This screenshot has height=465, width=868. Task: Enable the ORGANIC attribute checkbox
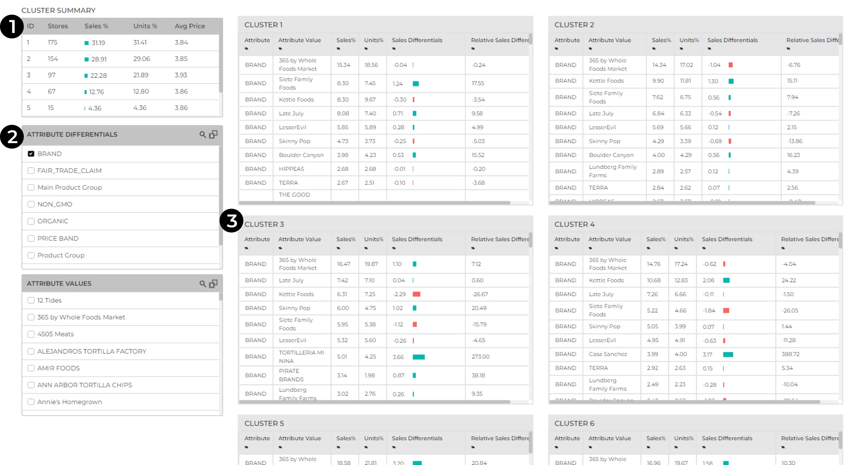(x=31, y=221)
